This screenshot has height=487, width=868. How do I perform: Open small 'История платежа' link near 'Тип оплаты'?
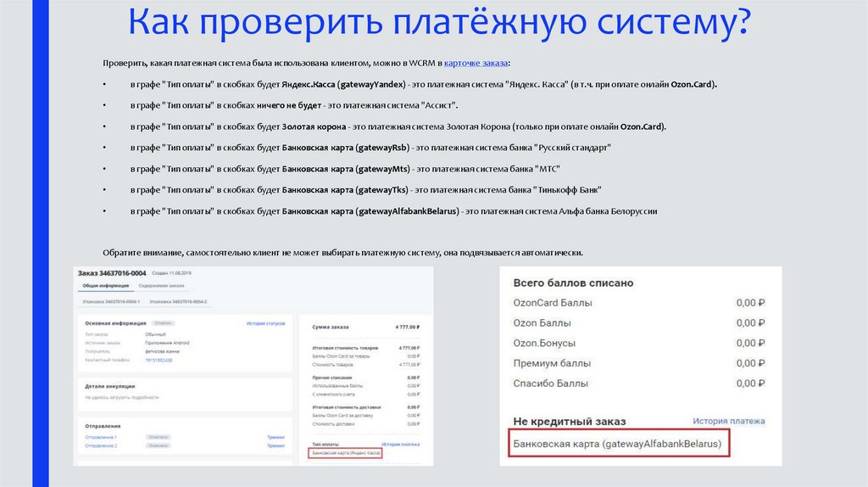[x=400, y=445]
